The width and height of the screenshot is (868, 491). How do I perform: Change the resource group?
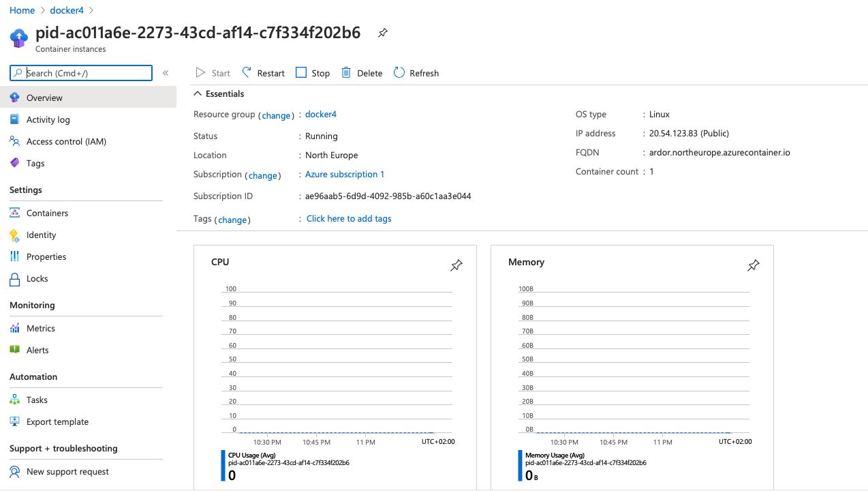(x=276, y=115)
